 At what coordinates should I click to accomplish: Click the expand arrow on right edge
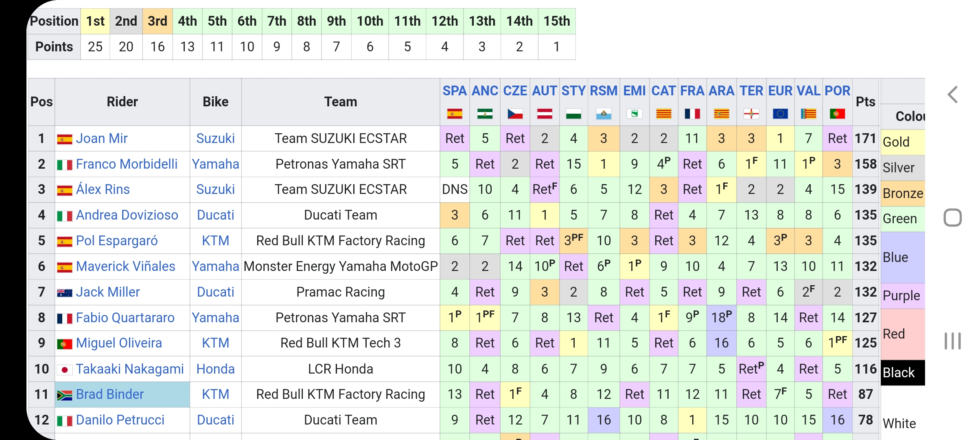(x=952, y=97)
